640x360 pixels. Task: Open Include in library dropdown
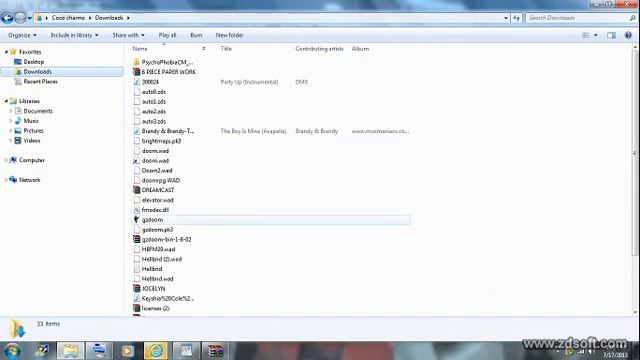coord(74,35)
